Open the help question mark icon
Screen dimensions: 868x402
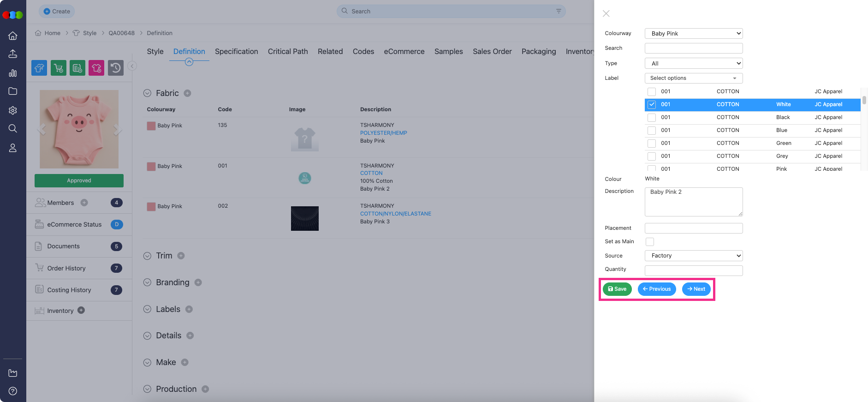[13, 391]
